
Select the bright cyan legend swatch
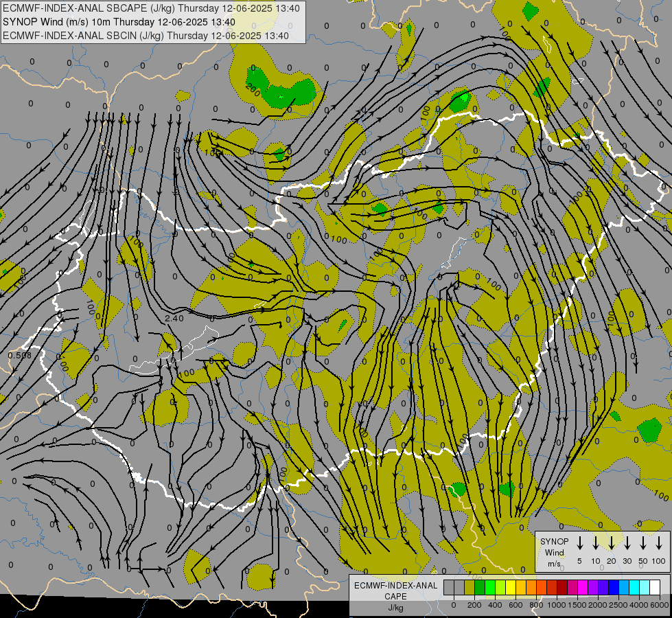pyautogui.click(x=635, y=587)
